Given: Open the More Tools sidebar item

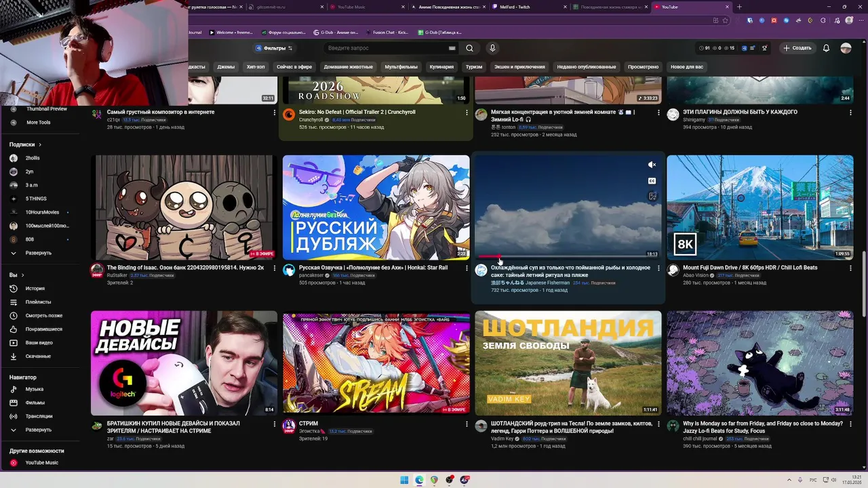Looking at the screenshot, I should (x=39, y=123).
